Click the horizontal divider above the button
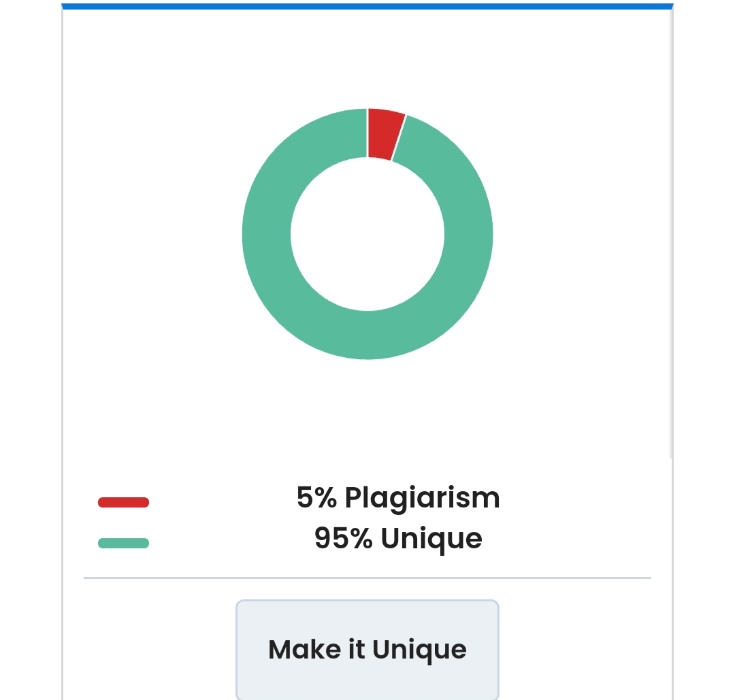735x700 pixels. (x=367, y=578)
